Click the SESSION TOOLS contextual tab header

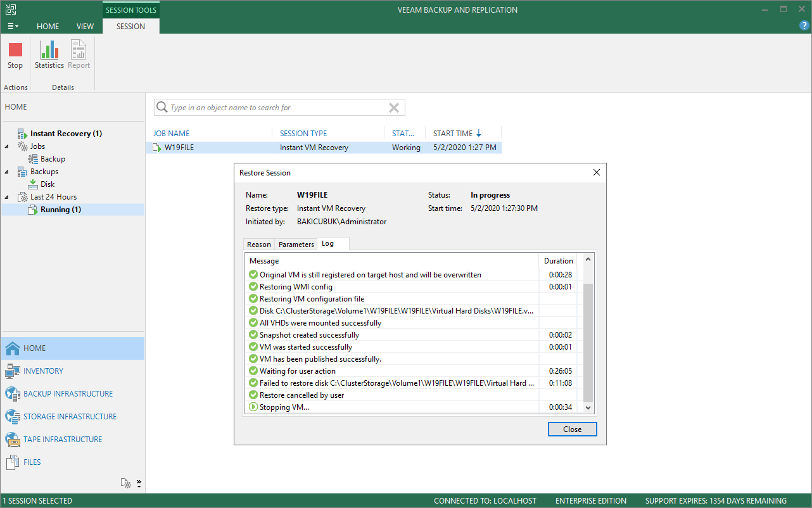click(131, 10)
